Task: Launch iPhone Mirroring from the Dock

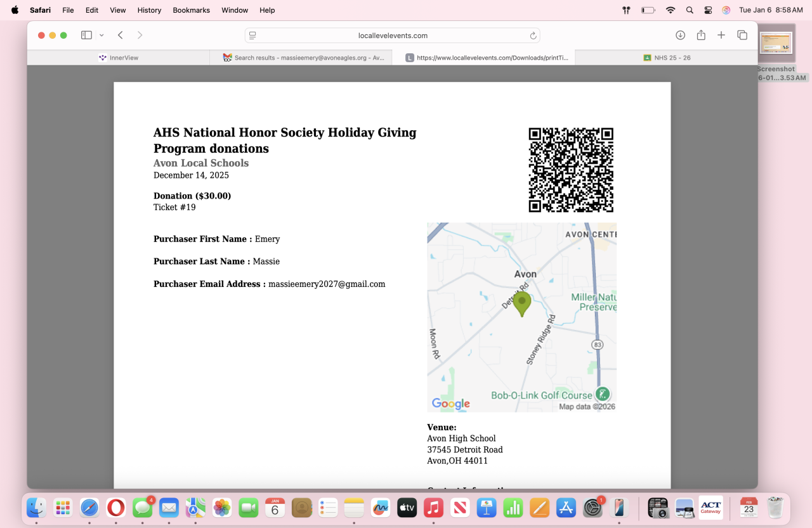Action: coord(619,508)
